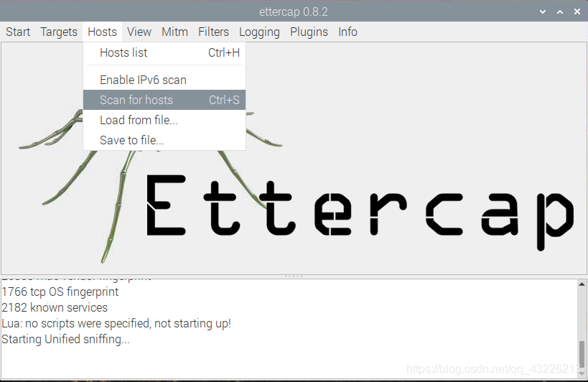Click the log pane scrollbar thumb

click(x=582, y=355)
